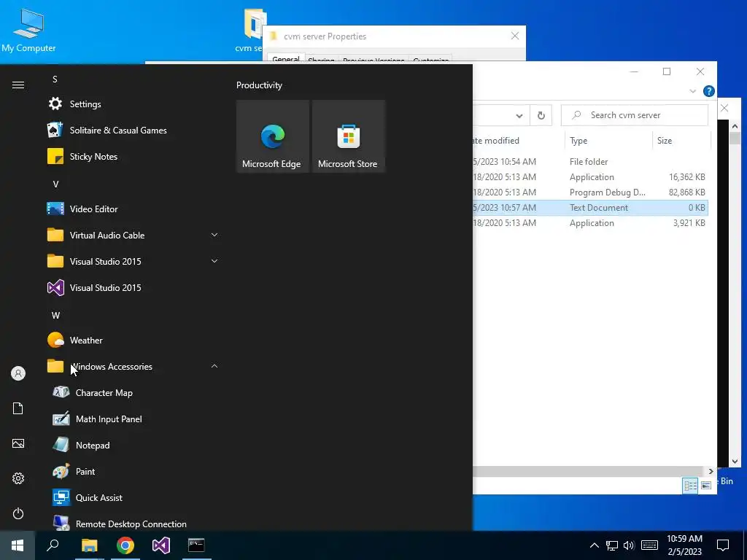Sort by Size column in Explorer
Screen dimensions: 747x560
click(681, 141)
